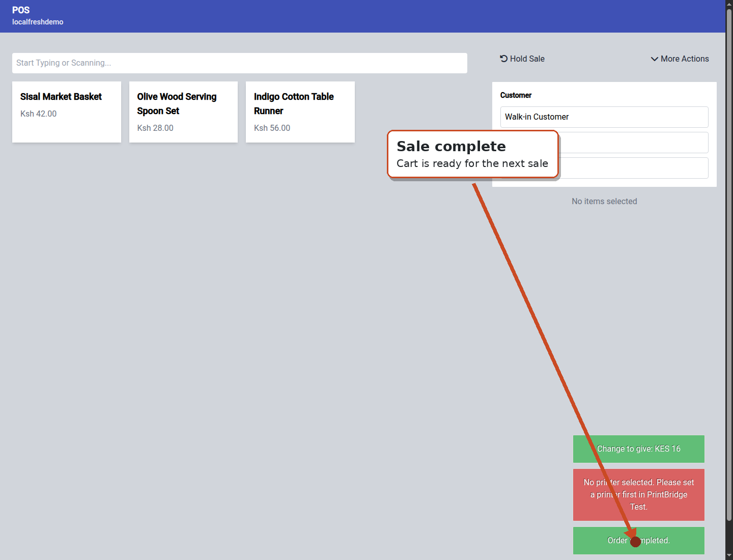This screenshot has width=733, height=560.
Task: Click the scrollbar down arrow
Action: point(729,555)
